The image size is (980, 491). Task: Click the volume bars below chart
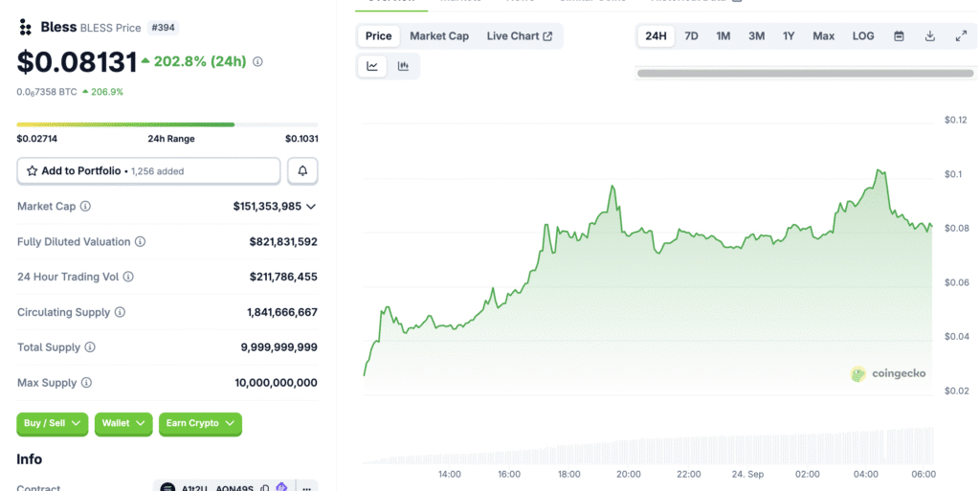click(x=648, y=447)
